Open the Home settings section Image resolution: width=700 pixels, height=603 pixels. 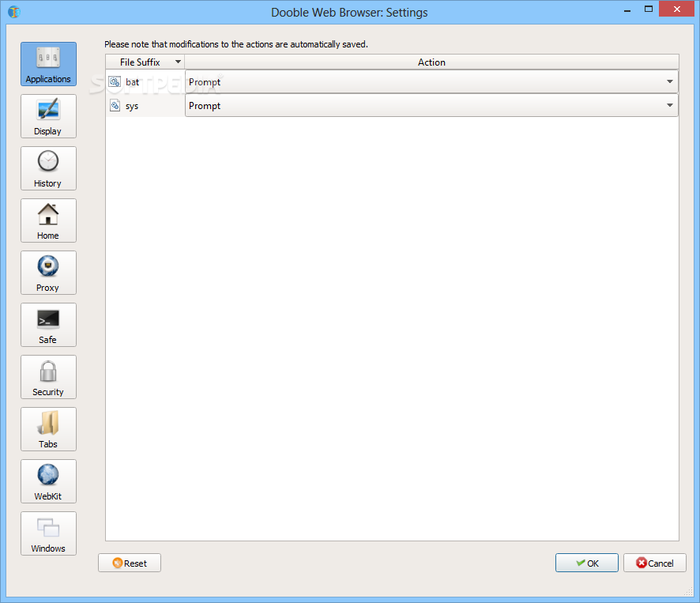[48, 220]
